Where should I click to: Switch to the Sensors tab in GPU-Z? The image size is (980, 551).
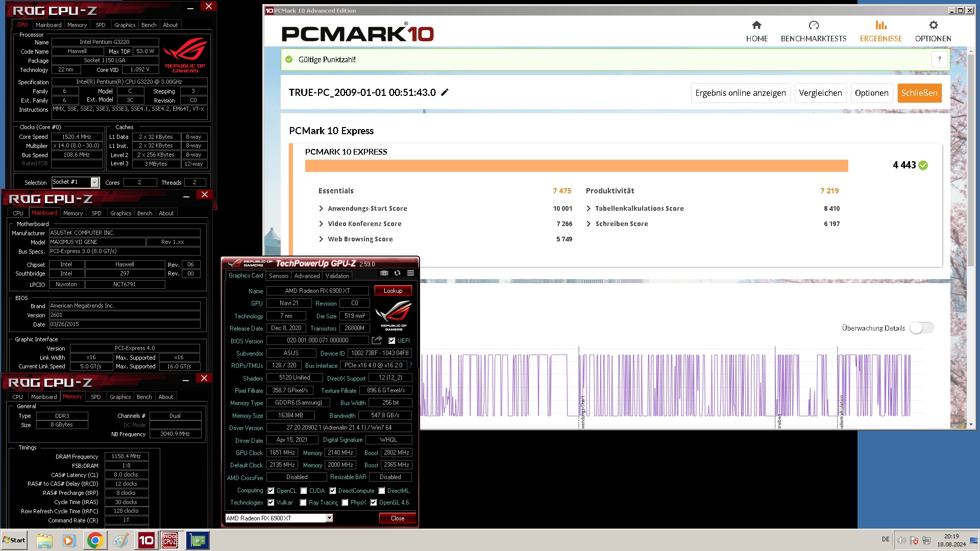point(279,276)
